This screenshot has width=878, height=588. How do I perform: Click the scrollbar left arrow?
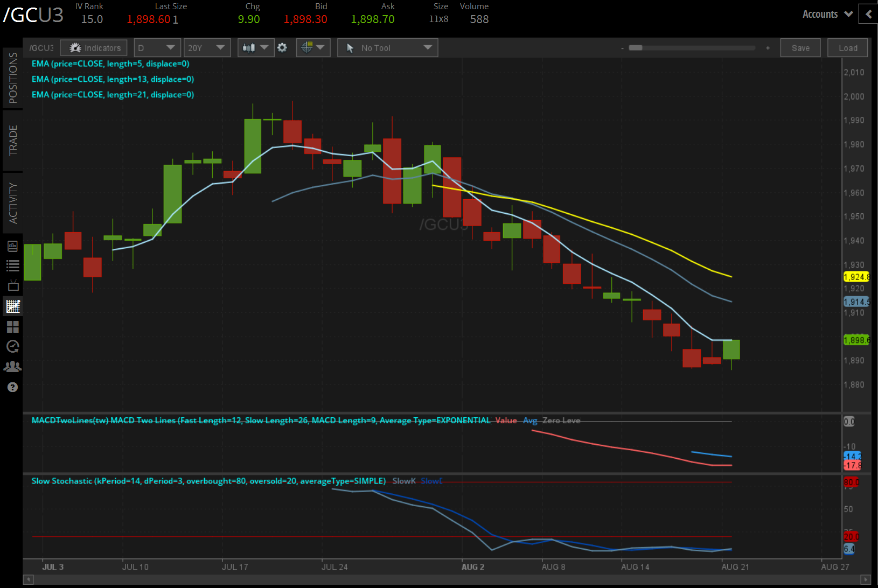tap(29, 579)
